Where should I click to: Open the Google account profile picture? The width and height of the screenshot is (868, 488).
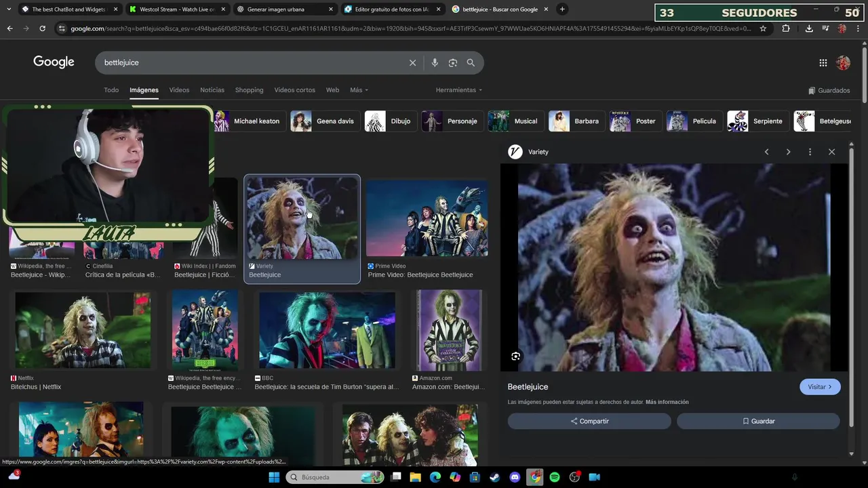pos(844,63)
